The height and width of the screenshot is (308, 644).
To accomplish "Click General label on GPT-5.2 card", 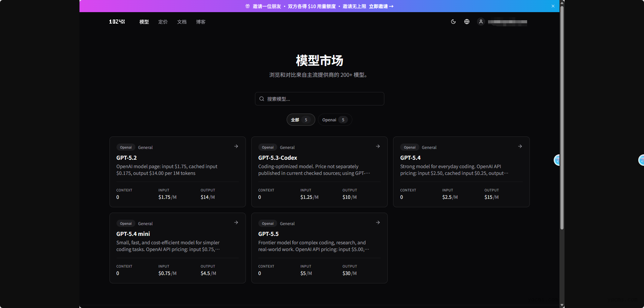I will pyautogui.click(x=145, y=148).
